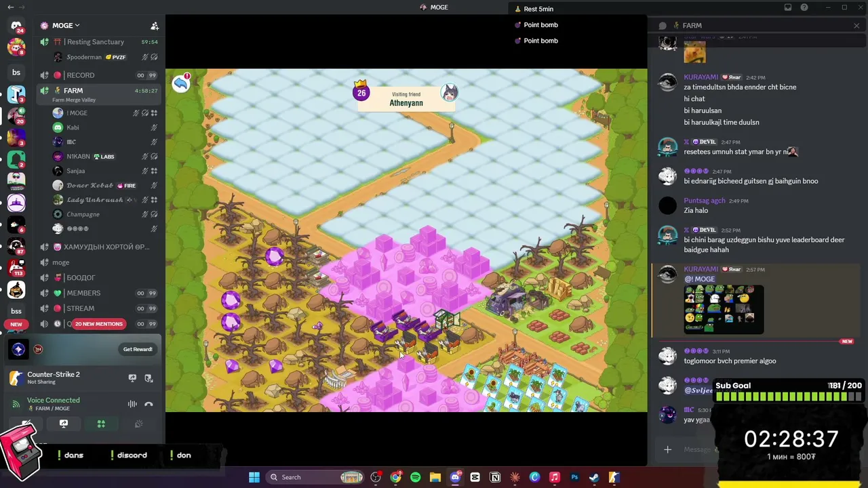Viewport: 868px width, 488px height.
Task: Join the Resting Sanctuary voice channel
Action: point(100,42)
